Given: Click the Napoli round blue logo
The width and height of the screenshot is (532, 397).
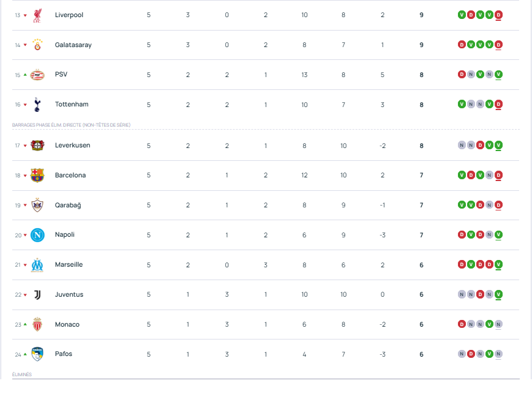Looking at the screenshot, I should 37,235.
